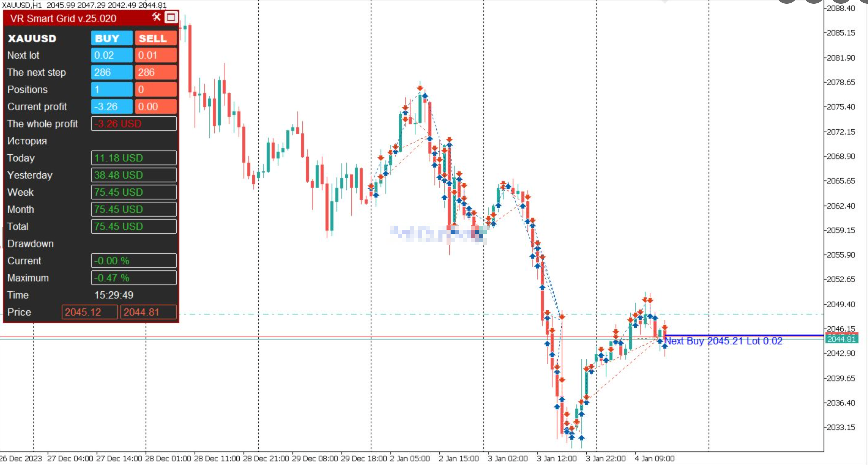This screenshot has height=465, width=868.
Task: Click Next lot buy value 0.02
Action: coord(111,55)
